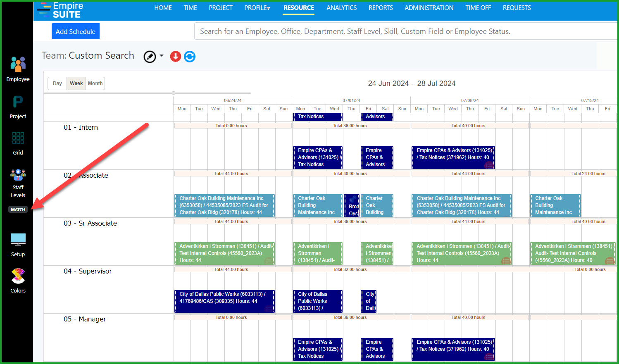Click the edit pencil icon beside Custom Search
The height and width of the screenshot is (364, 619).
click(x=150, y=57)
